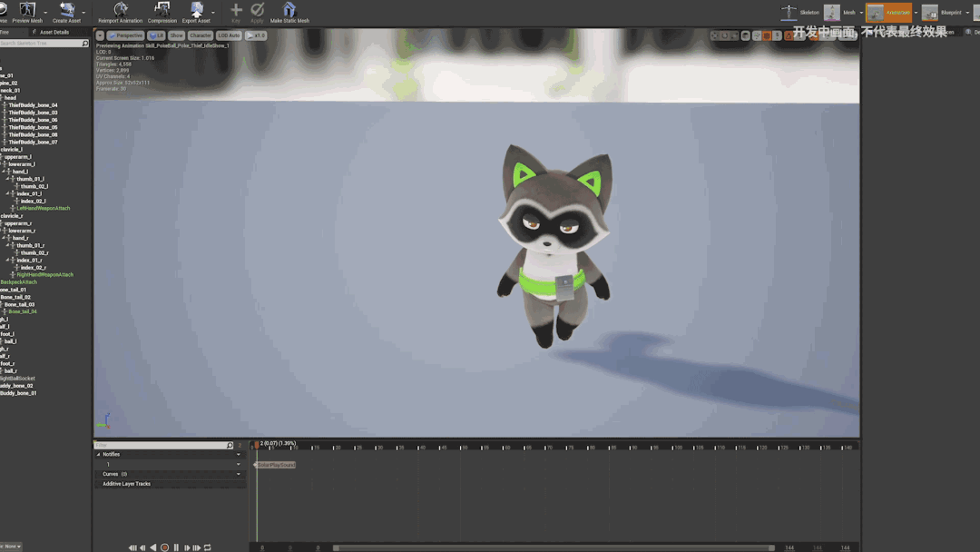Click the Reimport Animation toolbar icon
Screen dimensions: 980x552
pos(120,11)
